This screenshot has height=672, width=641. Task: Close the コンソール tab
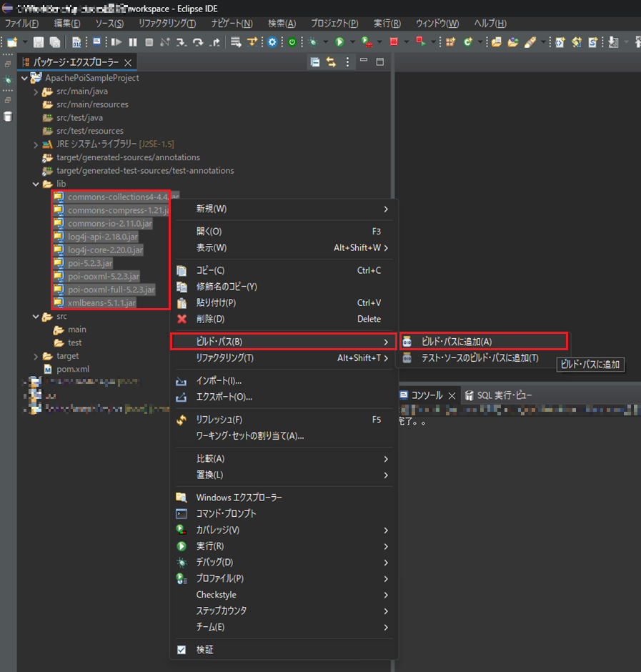pos(452,395)
